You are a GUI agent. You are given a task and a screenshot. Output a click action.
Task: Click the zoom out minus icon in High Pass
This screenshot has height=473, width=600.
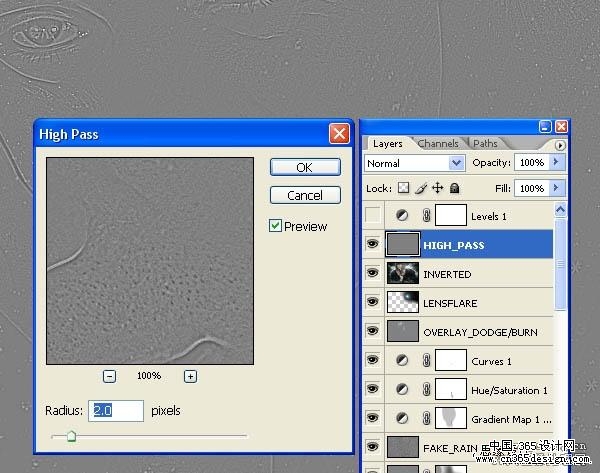109,376
